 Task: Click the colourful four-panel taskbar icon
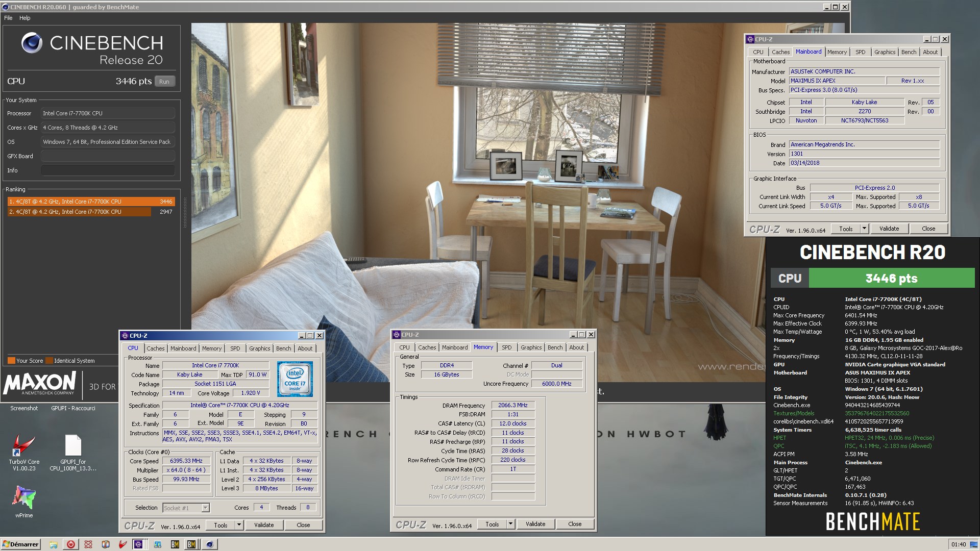(x=106, y=544)
